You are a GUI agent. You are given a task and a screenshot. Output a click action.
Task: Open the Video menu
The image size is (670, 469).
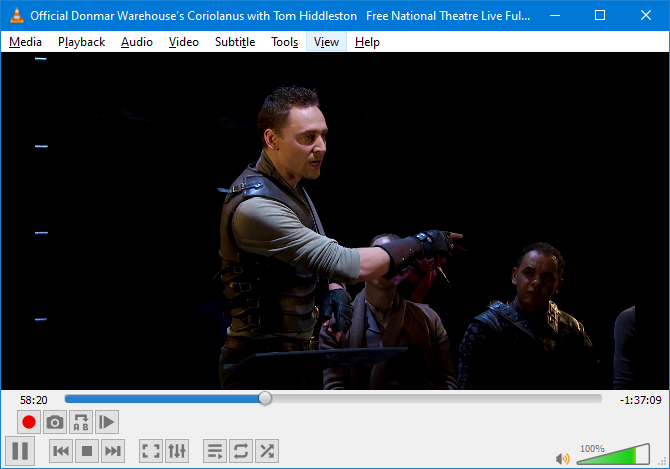[184, 42]
